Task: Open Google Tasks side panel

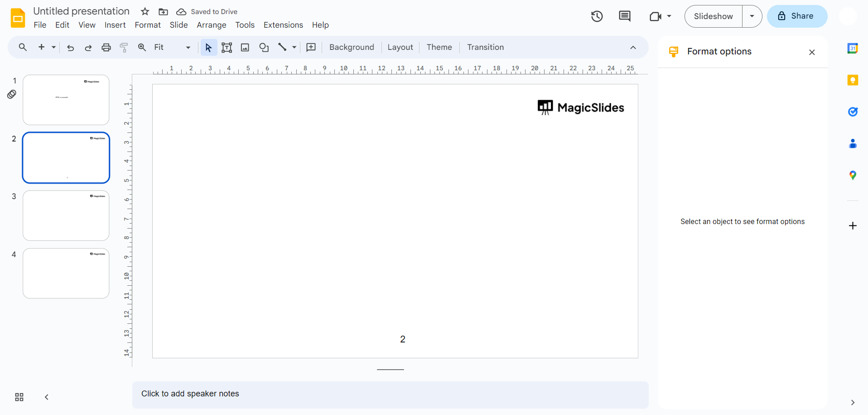Action: [853, 112]
